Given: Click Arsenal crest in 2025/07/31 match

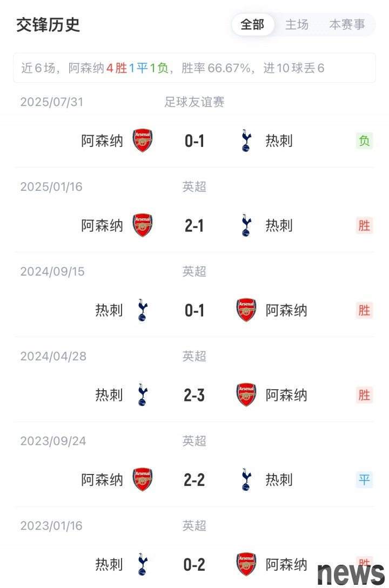Looking at the screenshot, I should tap(143, 141).
